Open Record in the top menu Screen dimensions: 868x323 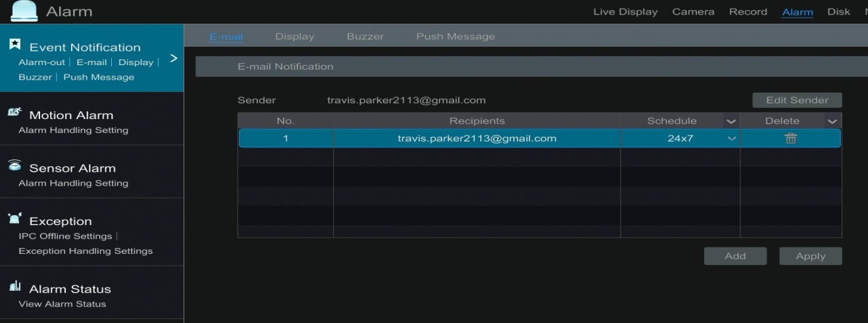(748, 11)
